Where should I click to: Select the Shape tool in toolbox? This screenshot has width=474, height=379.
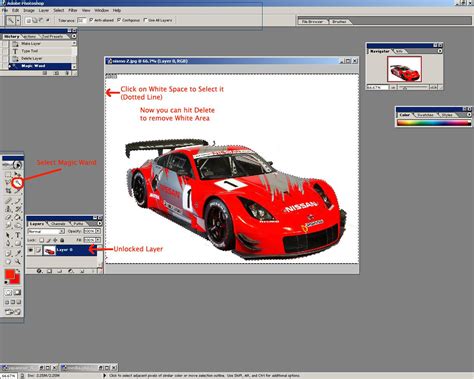18,243
